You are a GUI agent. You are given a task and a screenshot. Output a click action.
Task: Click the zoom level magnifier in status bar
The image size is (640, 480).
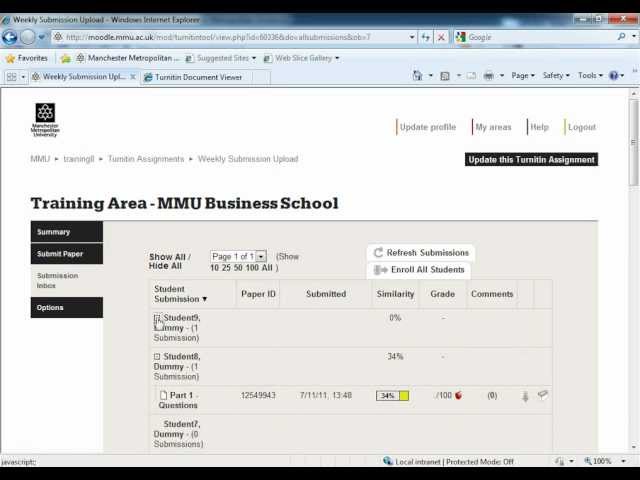pos(588,461)
